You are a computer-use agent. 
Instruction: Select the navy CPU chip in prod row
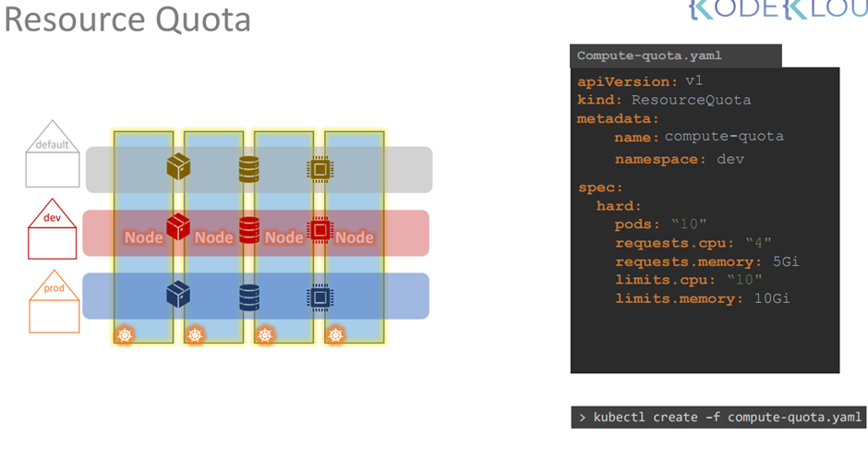320,297
